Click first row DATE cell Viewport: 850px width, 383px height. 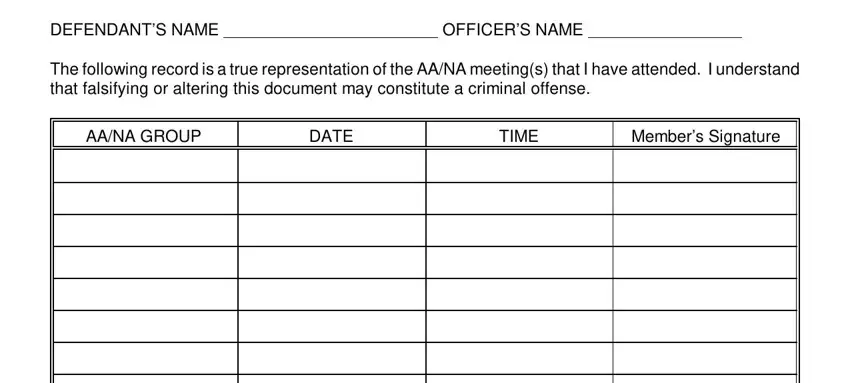332,166
